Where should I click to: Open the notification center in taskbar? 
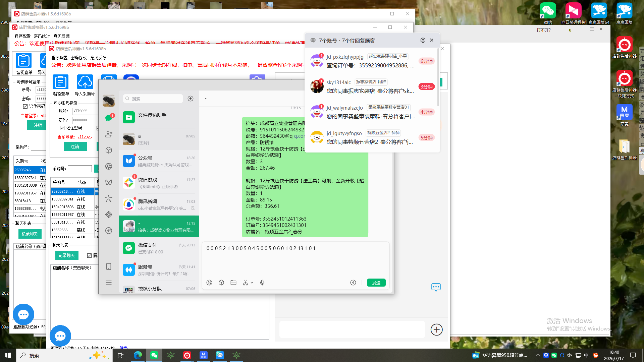(633, 355)
